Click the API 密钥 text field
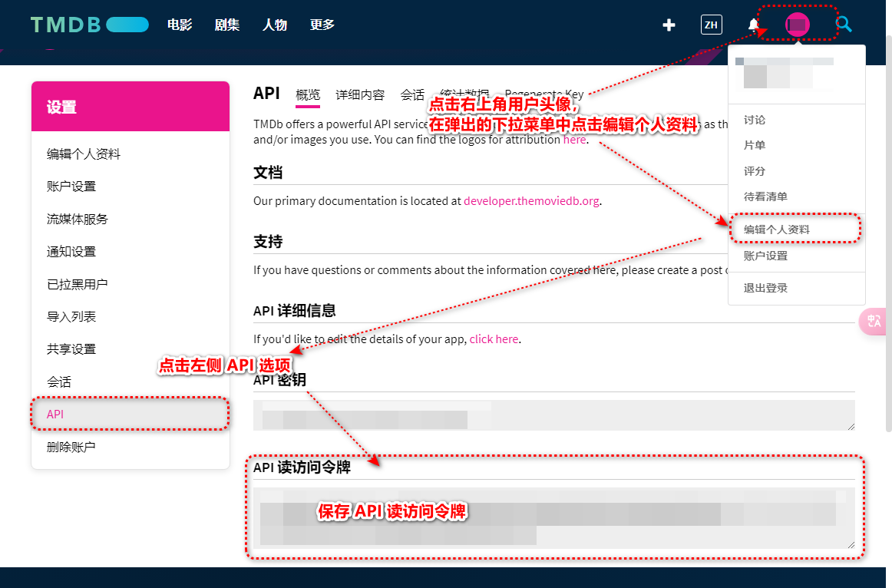Image resolution: width=892 pixels, height=588 pixels. (554, 415)
